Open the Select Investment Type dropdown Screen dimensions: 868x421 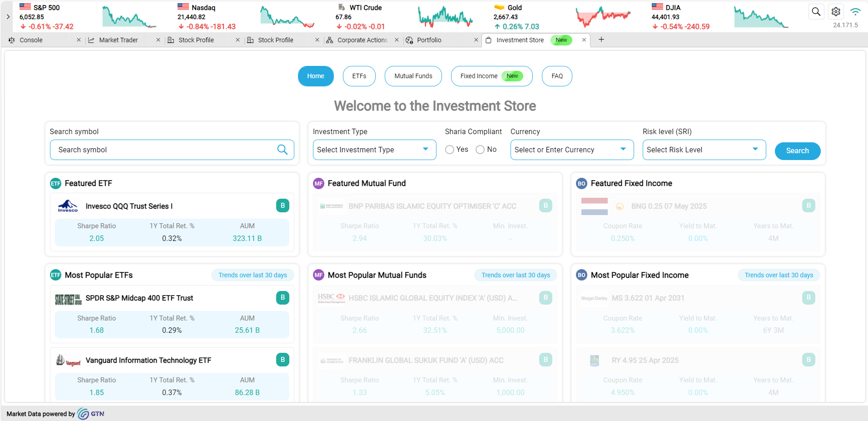point(374,150)
